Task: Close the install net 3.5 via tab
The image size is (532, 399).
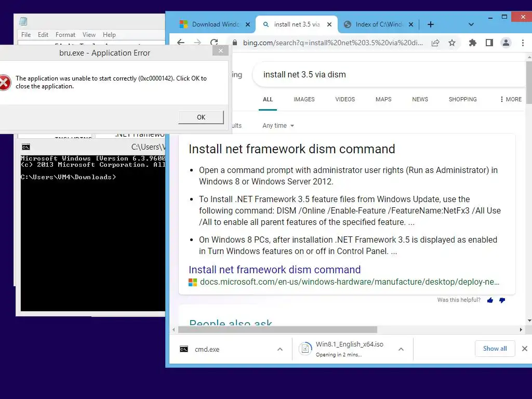Action: pos(329,24)
